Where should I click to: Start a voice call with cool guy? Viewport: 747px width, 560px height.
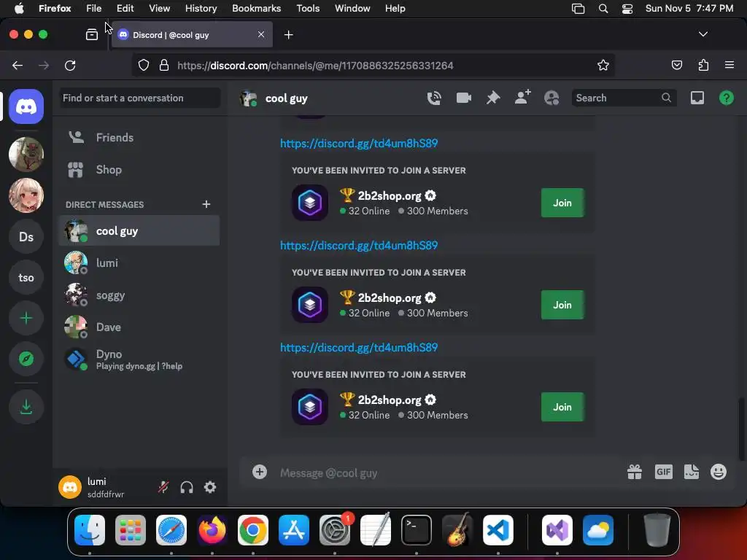pos(434,98)
